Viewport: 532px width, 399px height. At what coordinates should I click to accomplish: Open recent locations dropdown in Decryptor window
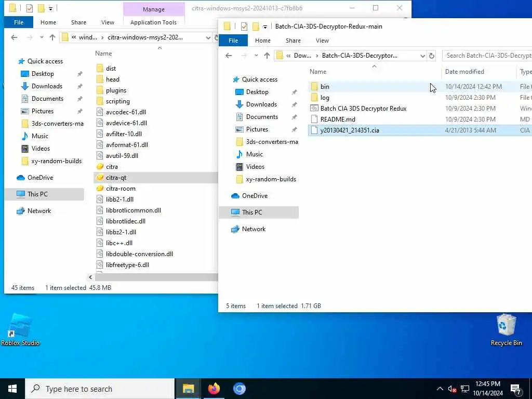pos(256,56)
